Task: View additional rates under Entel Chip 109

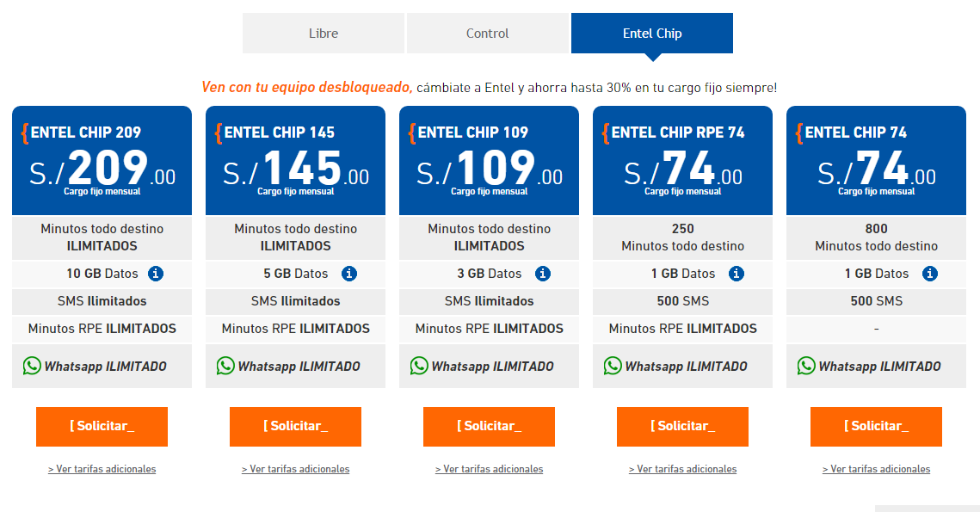Action: [x=490, y=469]
